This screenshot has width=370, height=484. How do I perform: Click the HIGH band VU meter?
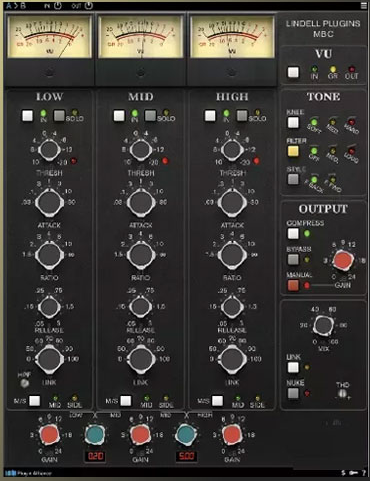coord(232,37)
